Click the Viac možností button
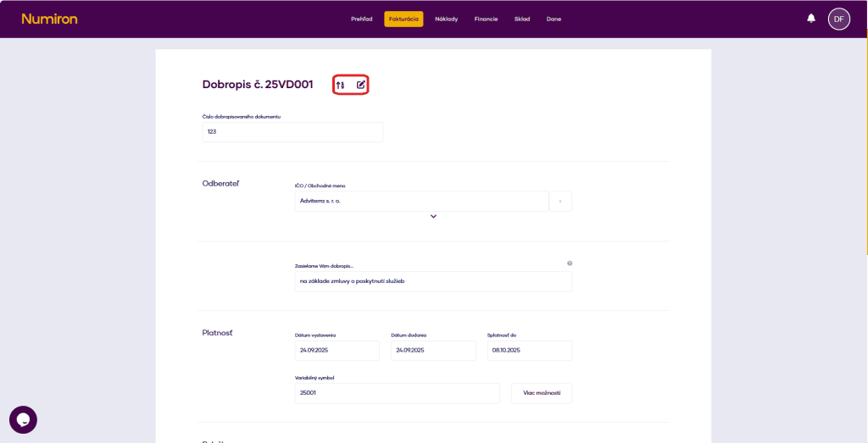Screen dimensions: 868x443 [541, 393]
